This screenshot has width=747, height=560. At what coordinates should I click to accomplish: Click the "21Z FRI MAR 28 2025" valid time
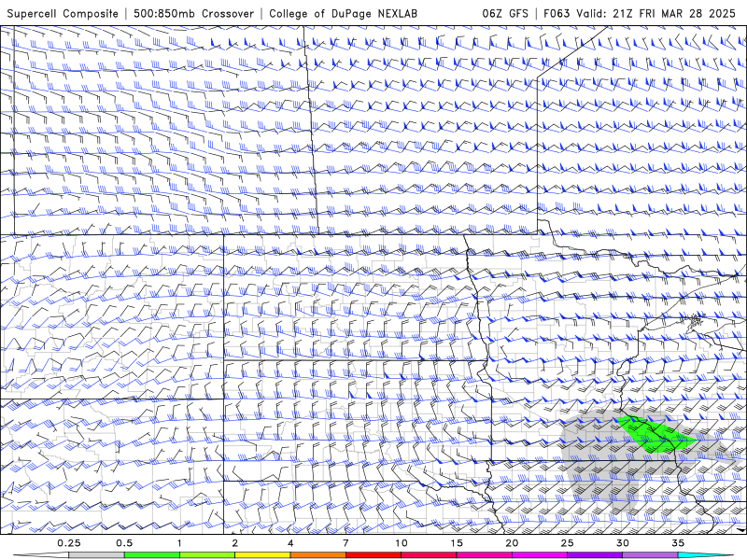[x=674, y=13]
